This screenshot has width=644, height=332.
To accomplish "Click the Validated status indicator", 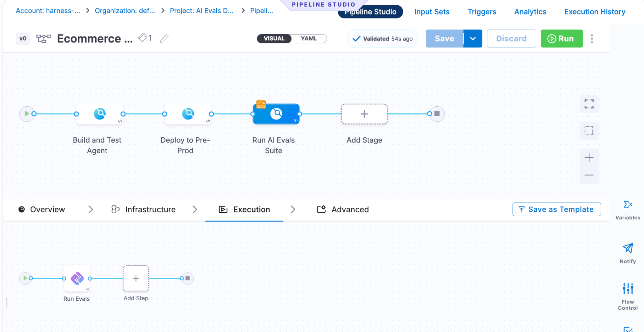I will click(x=382, y=39).
